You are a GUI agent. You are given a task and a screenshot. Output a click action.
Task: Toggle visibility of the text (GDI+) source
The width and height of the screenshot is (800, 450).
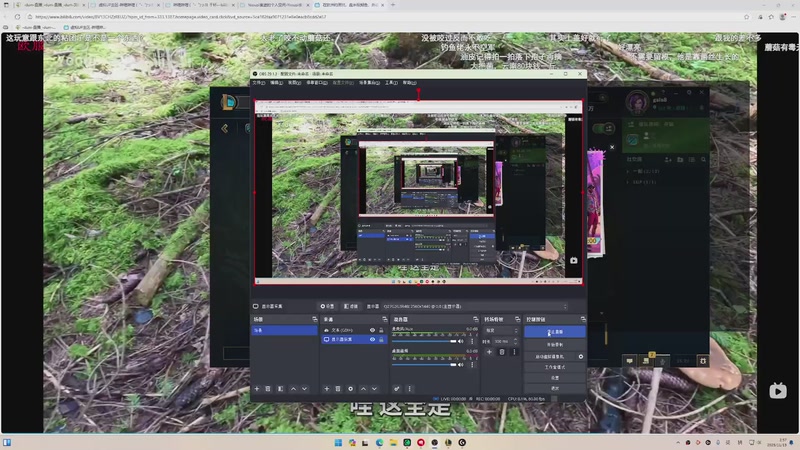point(372,330)
